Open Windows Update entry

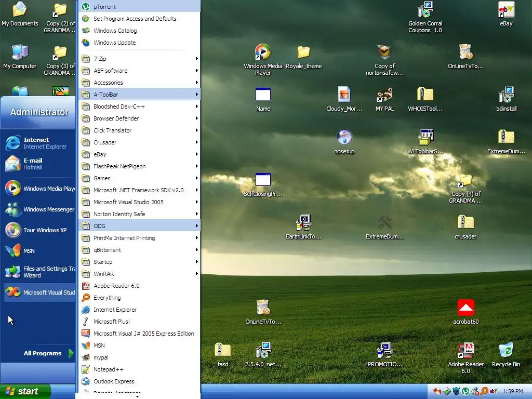pyautogui.click(x=139, y=43)
